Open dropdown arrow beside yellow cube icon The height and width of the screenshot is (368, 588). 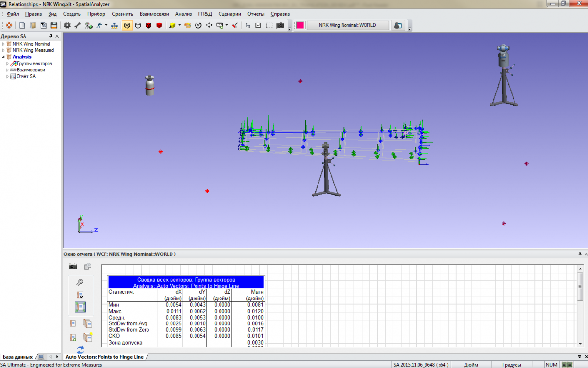[x=179, y=25]
